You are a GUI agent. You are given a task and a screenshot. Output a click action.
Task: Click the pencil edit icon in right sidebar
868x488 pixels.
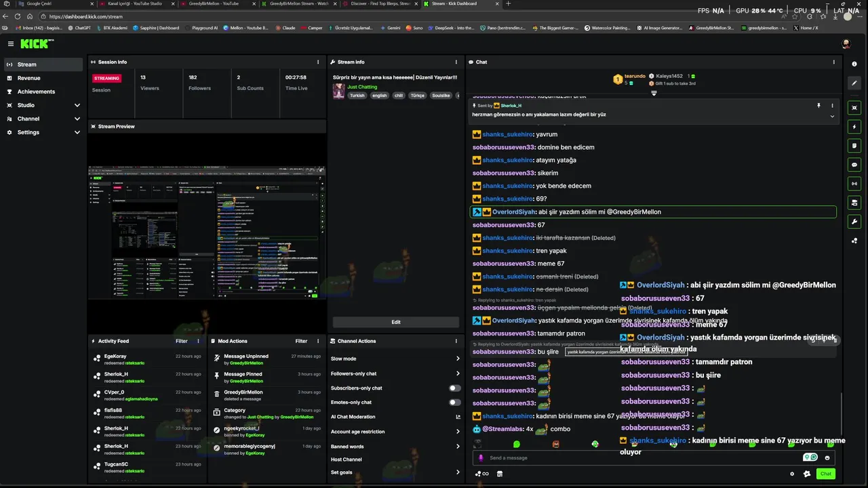point(854,82)
